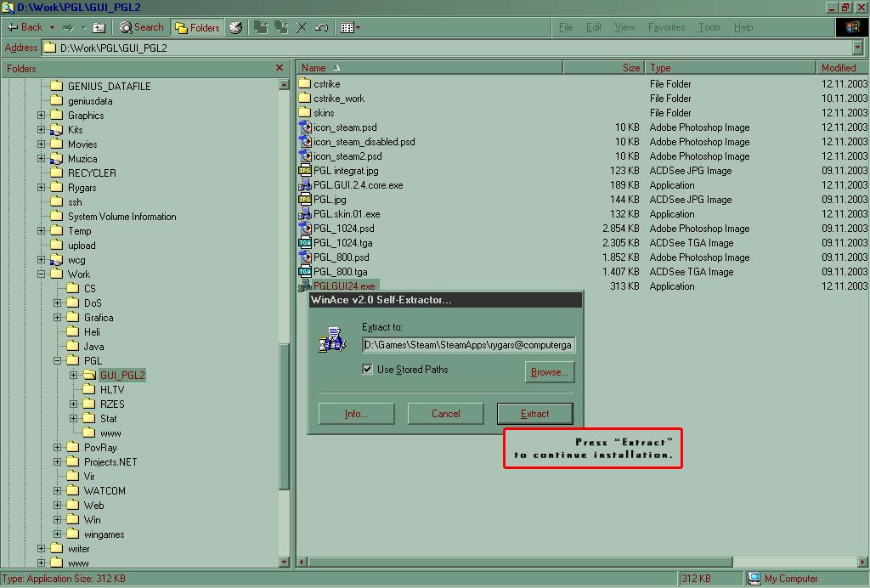Screen dimensions: 870x588
Task: Sort files by Name column header
Action: point(429,68)
